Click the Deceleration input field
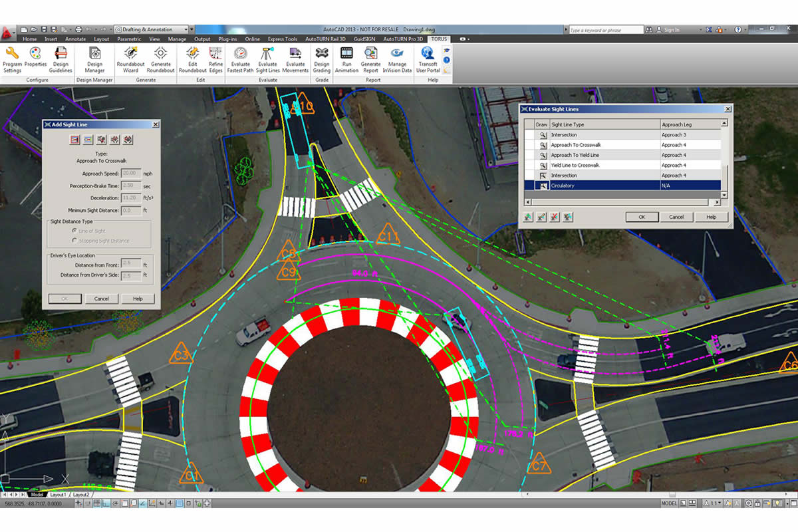This screenshot has height=532, width=798. 130,198
